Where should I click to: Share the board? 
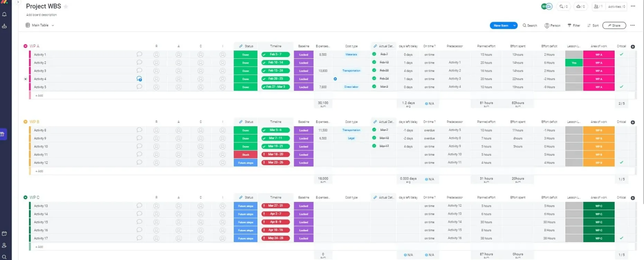click(614, 26)
